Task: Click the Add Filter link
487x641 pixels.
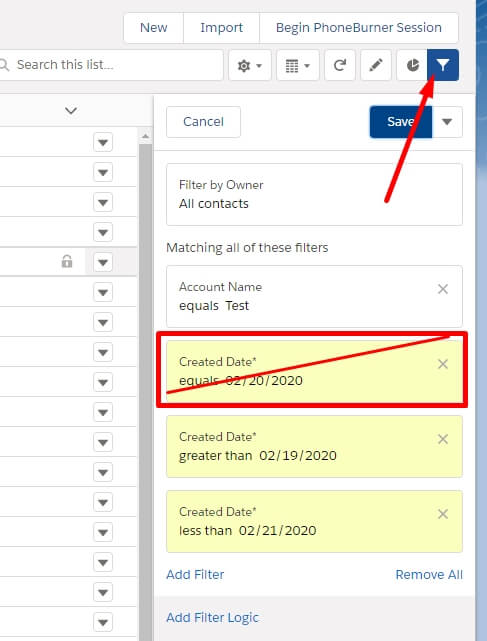Action: coord(195,574)
